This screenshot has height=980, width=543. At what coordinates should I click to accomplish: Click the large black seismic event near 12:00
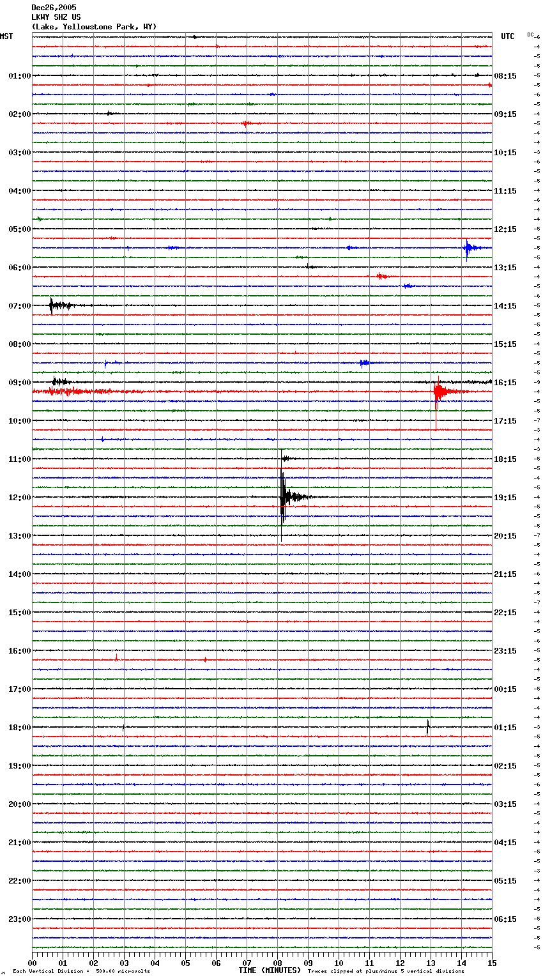tap(283, 497)
